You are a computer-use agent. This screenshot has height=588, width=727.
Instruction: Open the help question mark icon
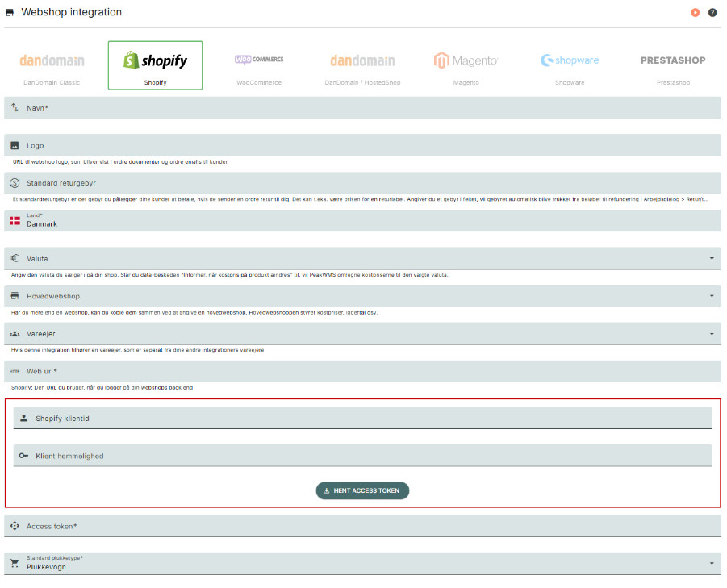(x=712, y=13)
